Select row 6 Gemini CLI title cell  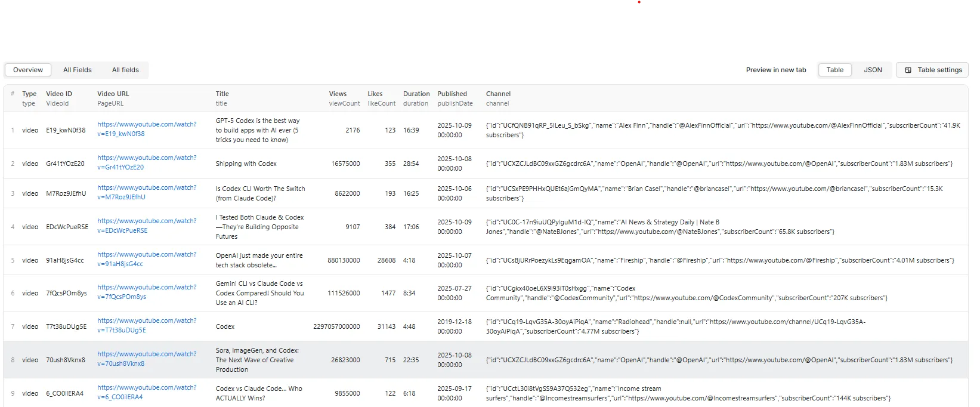pos(259,293)
